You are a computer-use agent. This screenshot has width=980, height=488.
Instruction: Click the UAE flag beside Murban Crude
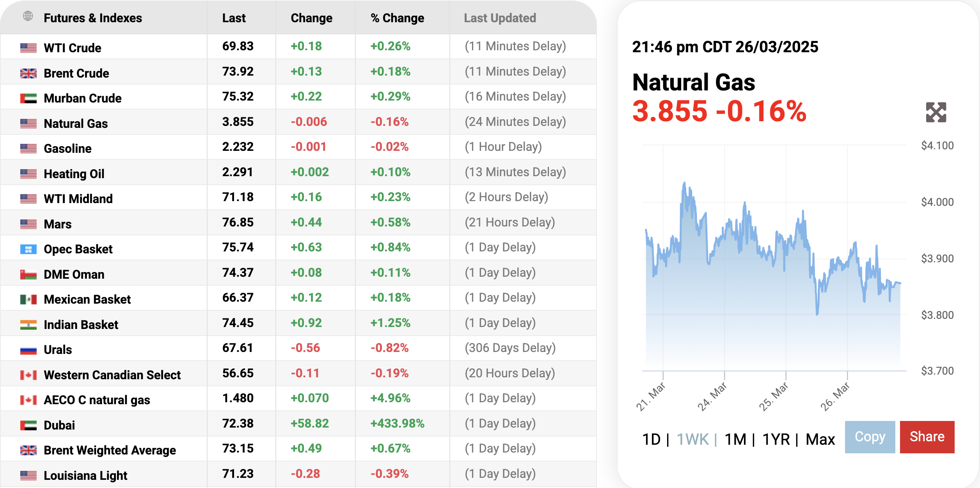coord(28,98)
